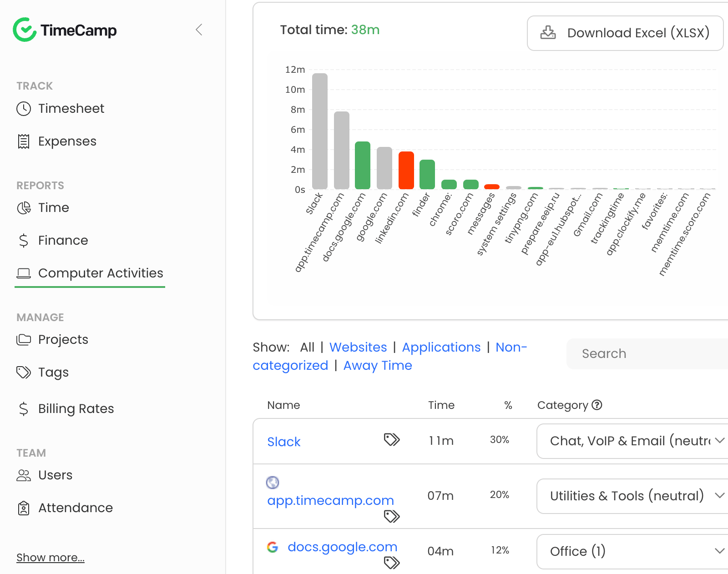Open Timesheet clock icon in sidebar
728x574 pixels.
pos(24,109)
